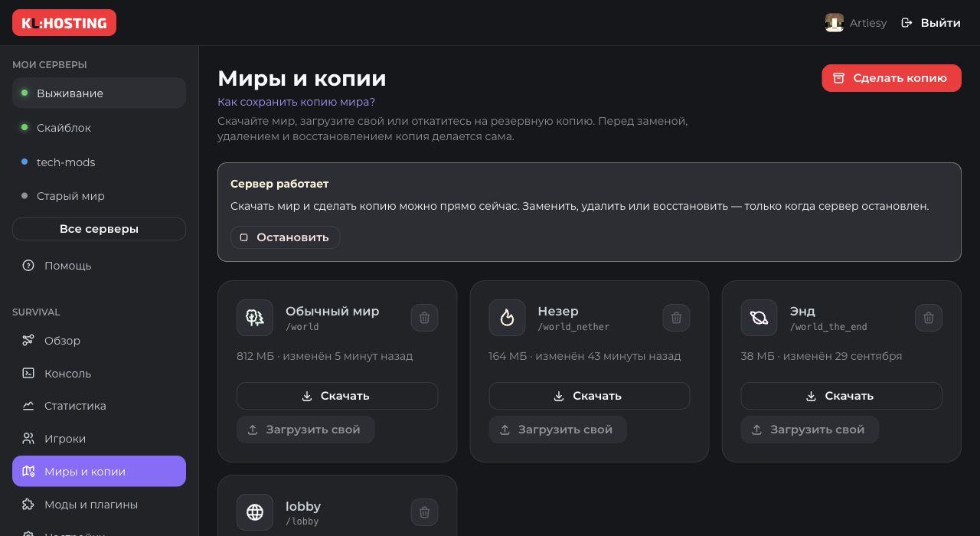
Task: Click the Все серверы button
Action: point(99,229)
